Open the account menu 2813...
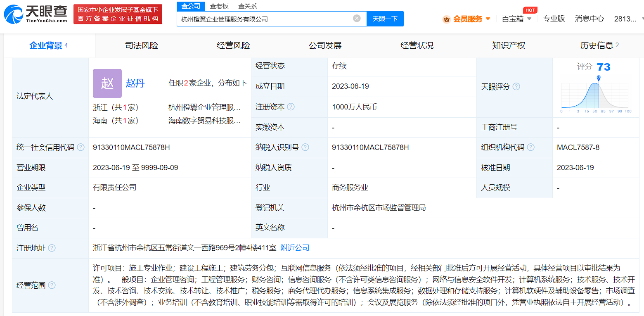The image size is (644, 316). click(625, 19)
